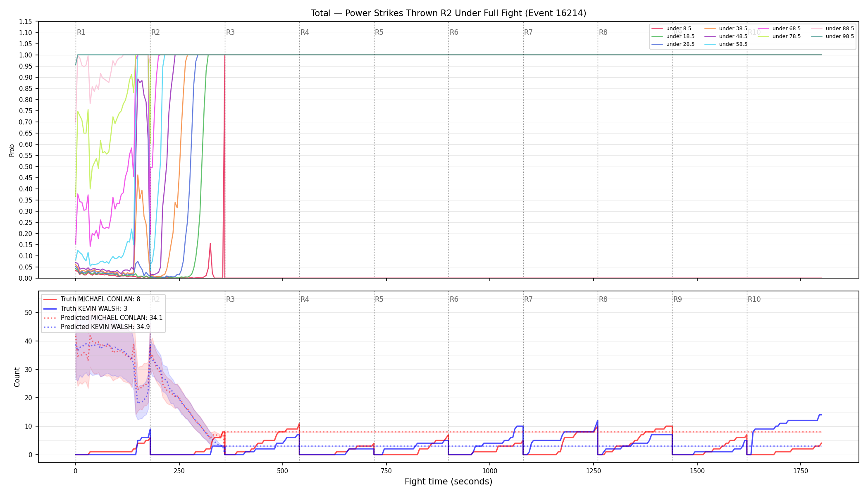Click the R6 round marker in count chart
Viewport: 868px width, 496px height.
(454, 299)
